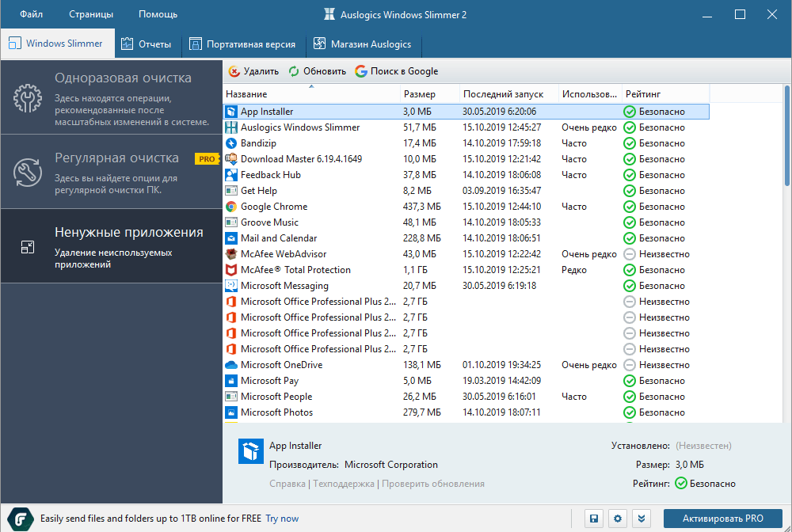Click the Download Master app icon

[x=230, y=159]
